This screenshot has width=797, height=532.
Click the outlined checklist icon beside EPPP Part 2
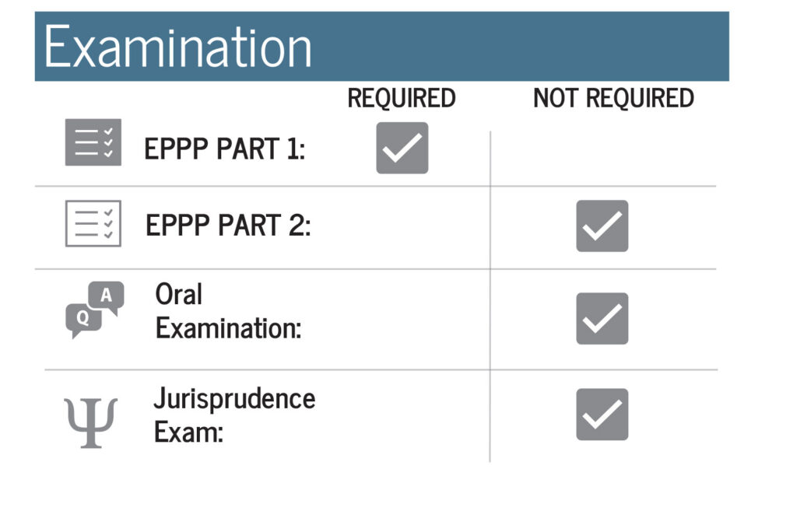(x=93, y=224)
